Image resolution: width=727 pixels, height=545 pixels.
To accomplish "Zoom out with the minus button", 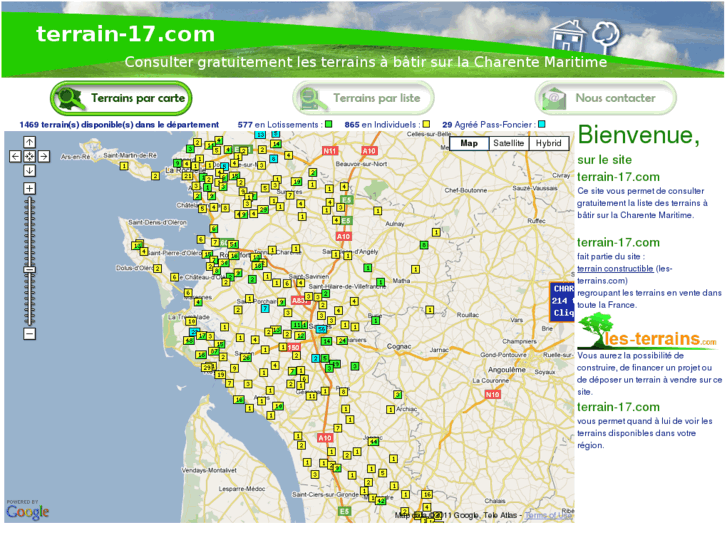I will pyautogui.click(x=29, y=333).
